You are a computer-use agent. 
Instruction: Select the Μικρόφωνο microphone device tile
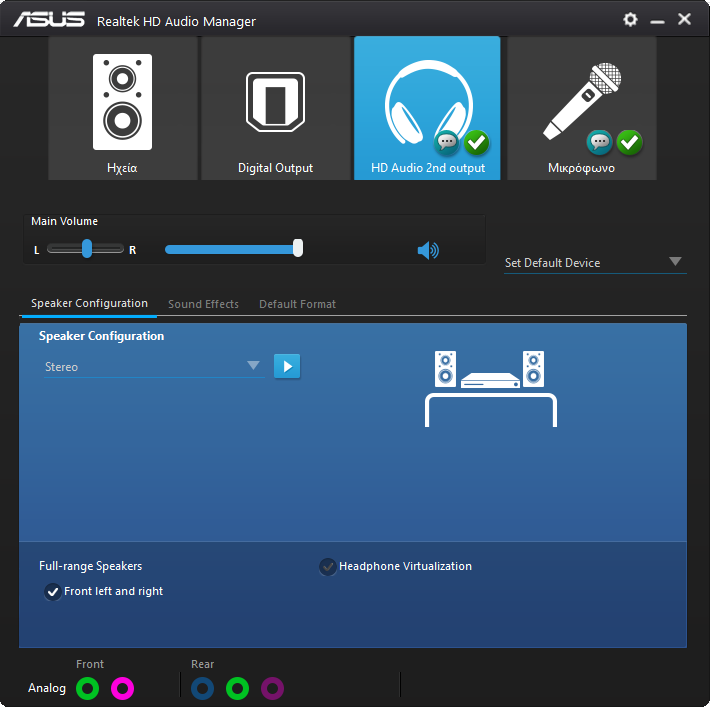pos(582,108)
